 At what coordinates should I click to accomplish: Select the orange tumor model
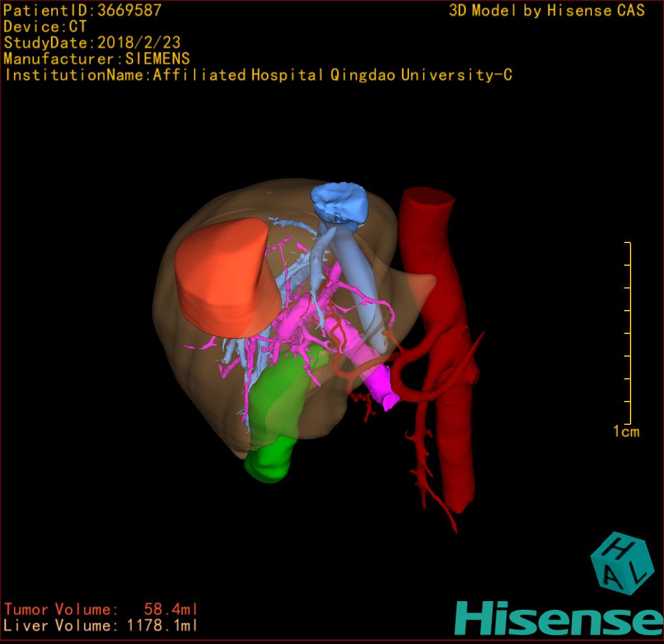click(x=227, y=278)
